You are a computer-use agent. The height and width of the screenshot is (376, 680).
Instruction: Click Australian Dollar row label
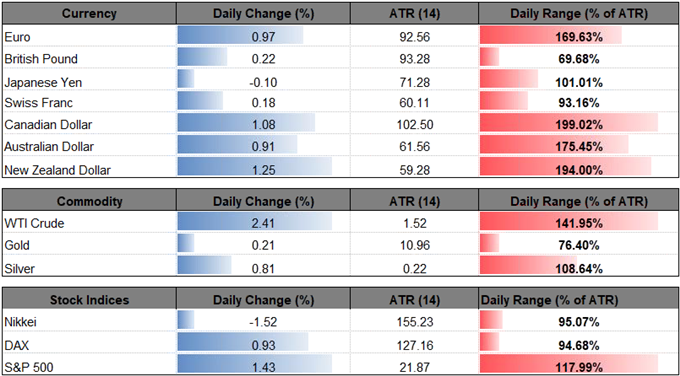tap(49, 147)
